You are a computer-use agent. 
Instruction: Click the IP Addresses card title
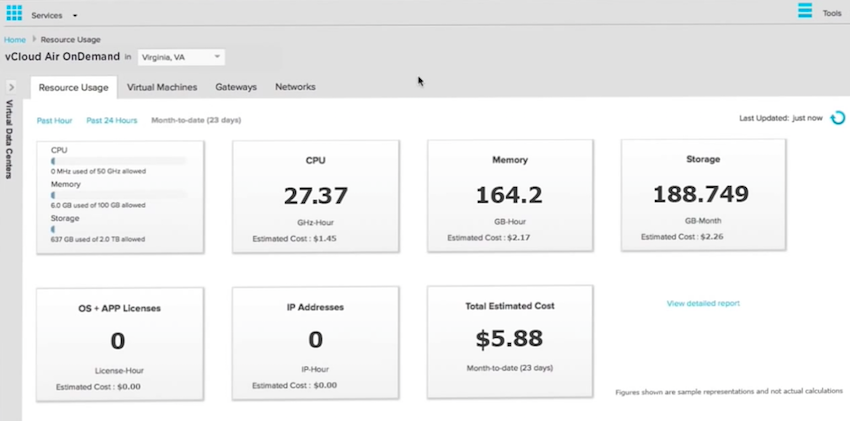point(315,307)
